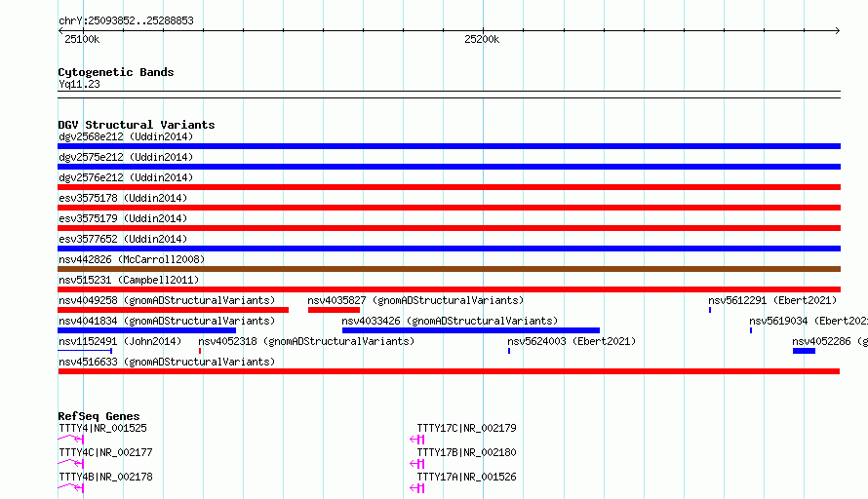Click the nsv4035827 (gnomADStructuralVariants) label
868x499 pixels.
point(415,300)
